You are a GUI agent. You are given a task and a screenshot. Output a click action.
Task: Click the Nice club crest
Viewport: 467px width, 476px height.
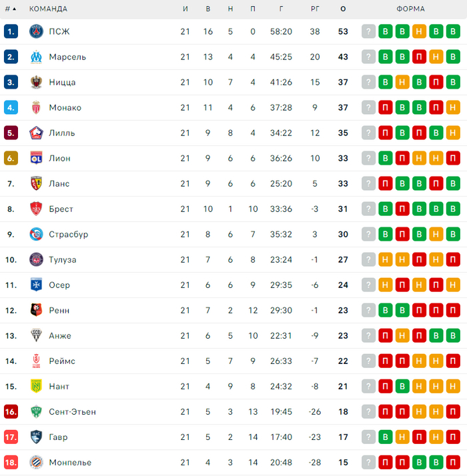click(36, 82)
